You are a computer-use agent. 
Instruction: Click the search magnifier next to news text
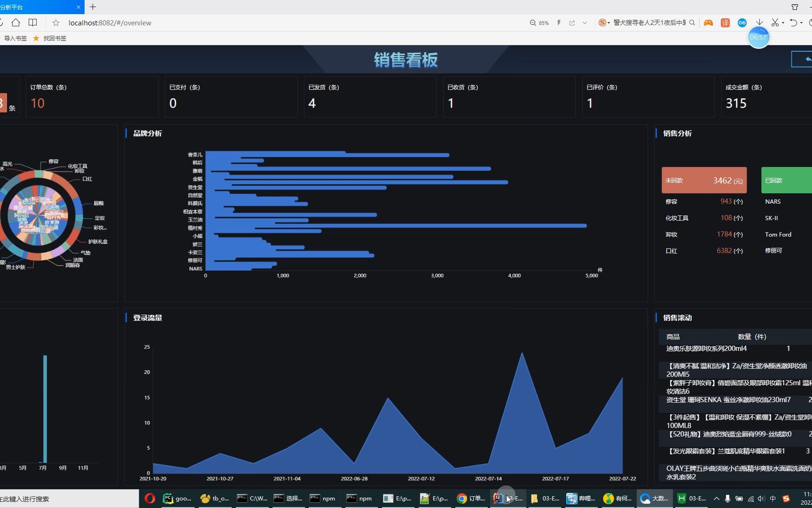pyautogui.click(x=692, y=23)
